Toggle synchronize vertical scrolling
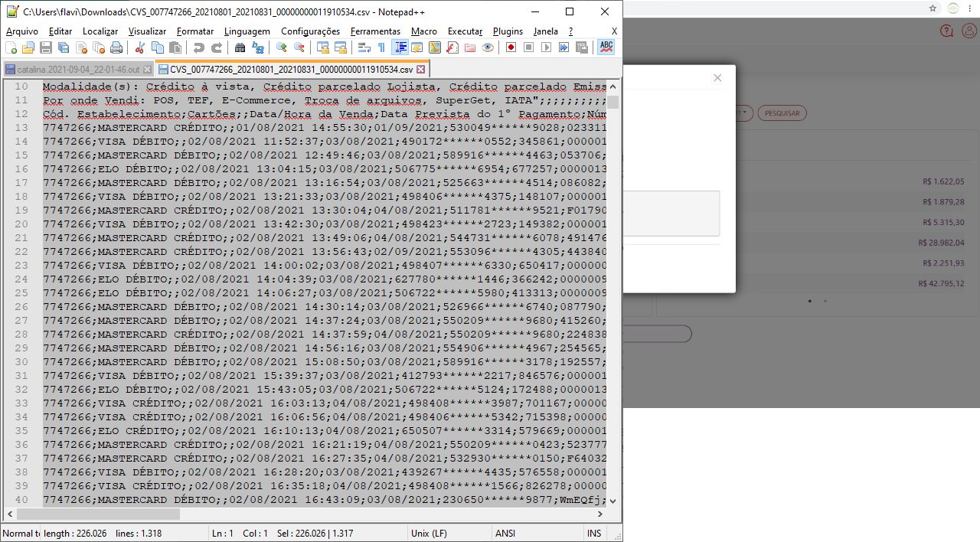The height and width of the screenshot is (542, 980). (x=323, y=47)
